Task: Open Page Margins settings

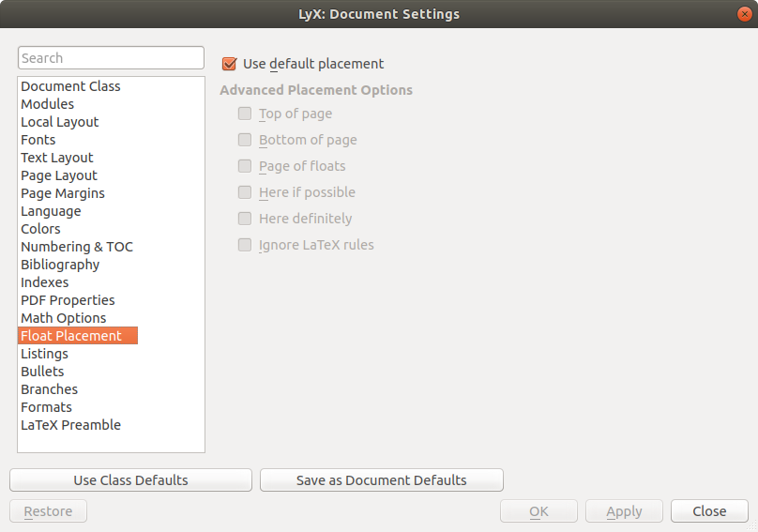Action: point(63,193)
